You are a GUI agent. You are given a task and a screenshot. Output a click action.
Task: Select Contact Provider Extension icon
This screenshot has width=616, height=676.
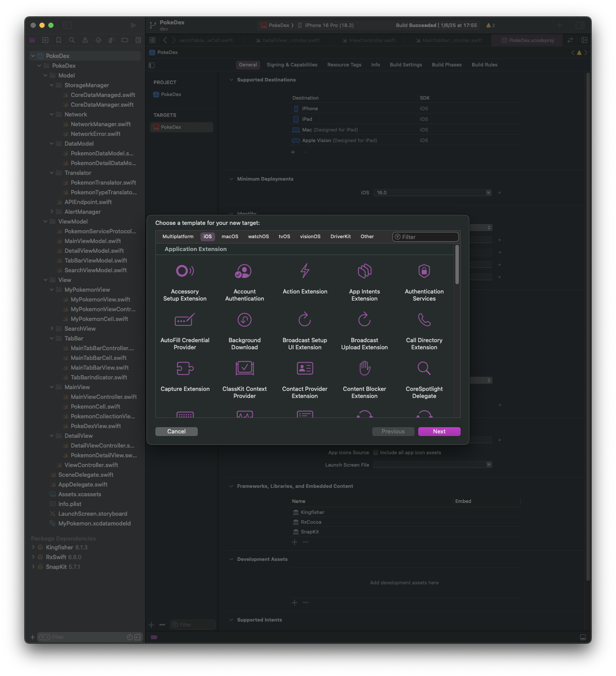point(305,368)
